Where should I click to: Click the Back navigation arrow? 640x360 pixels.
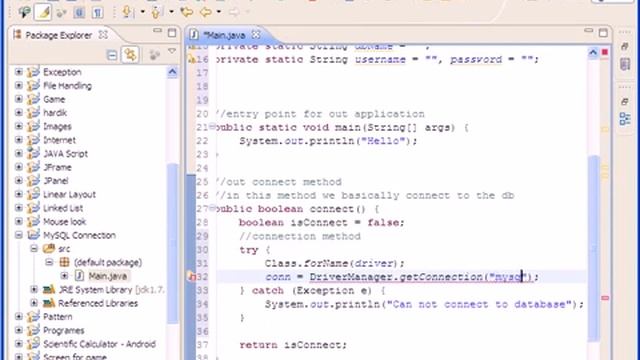tap(206, 12)
